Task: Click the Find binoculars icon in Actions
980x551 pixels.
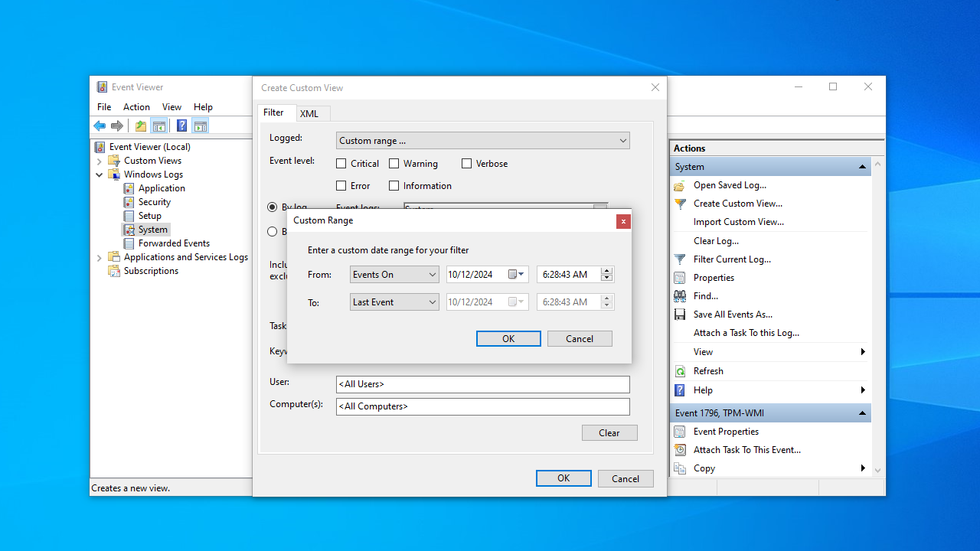Action: (680, 296)
